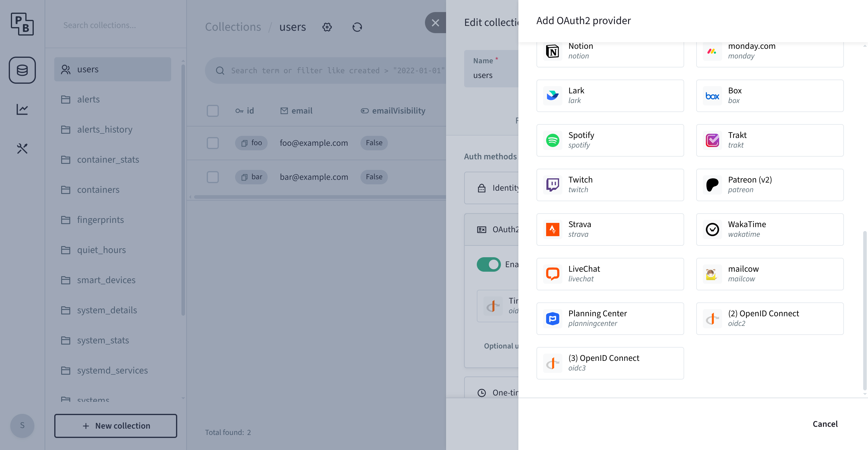Click the refresh records icon
This screenshot has height=450, width=868.
point(357,27)
